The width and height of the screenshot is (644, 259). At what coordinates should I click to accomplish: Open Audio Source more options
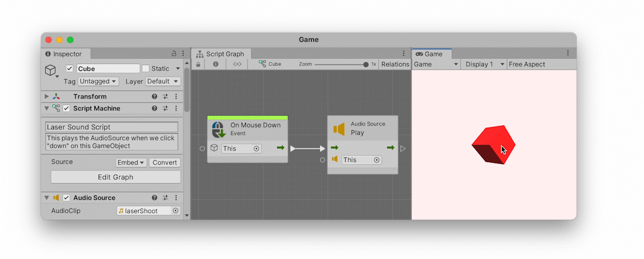click(x=176, y=198)
